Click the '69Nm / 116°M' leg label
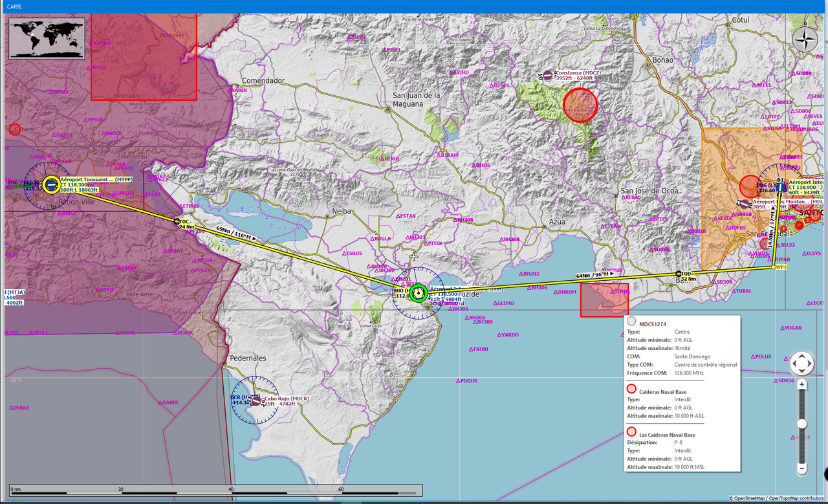828x504 pixels. click(235, 234)
